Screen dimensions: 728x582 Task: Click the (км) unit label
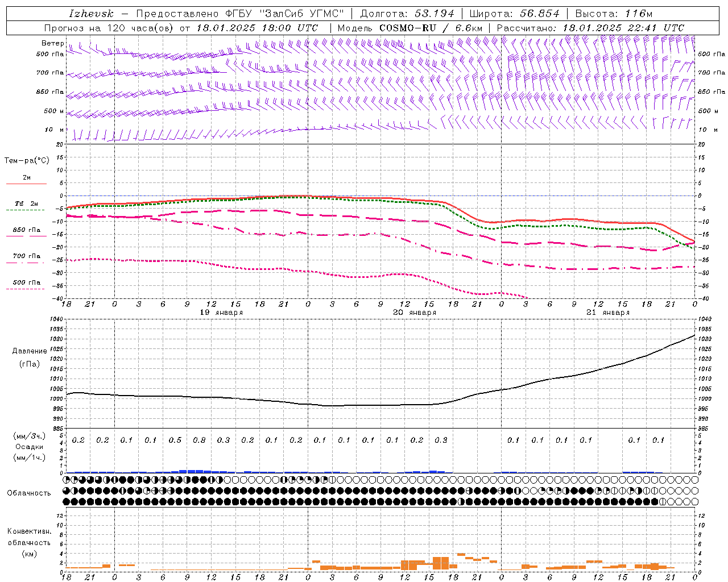point(29,554)
